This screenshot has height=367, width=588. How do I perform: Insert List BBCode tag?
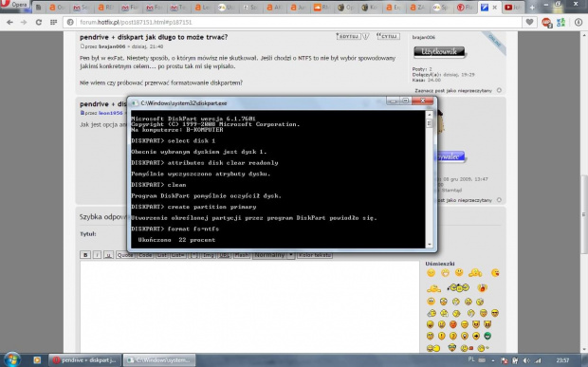pyautogui.click(x=161, y=255)
